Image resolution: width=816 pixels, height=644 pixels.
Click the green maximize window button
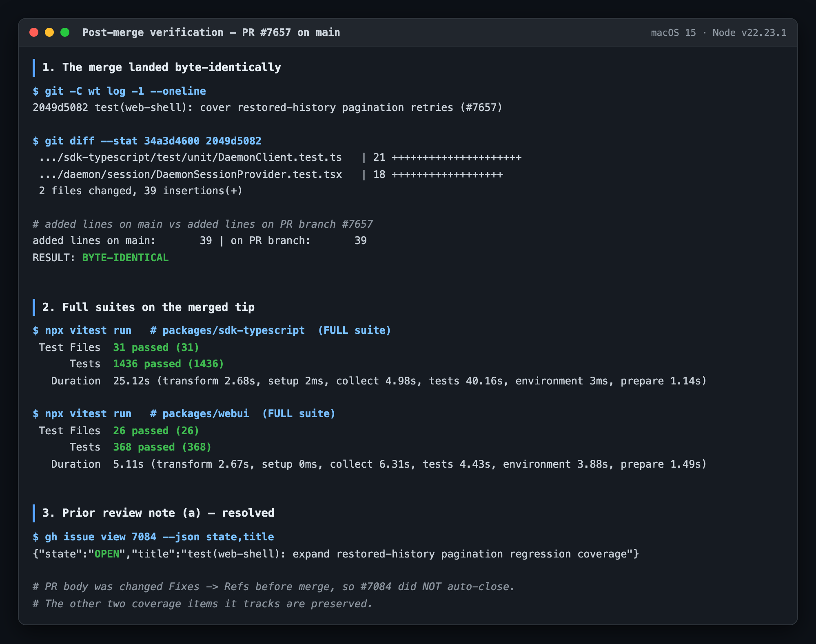[x=65, y=32]
